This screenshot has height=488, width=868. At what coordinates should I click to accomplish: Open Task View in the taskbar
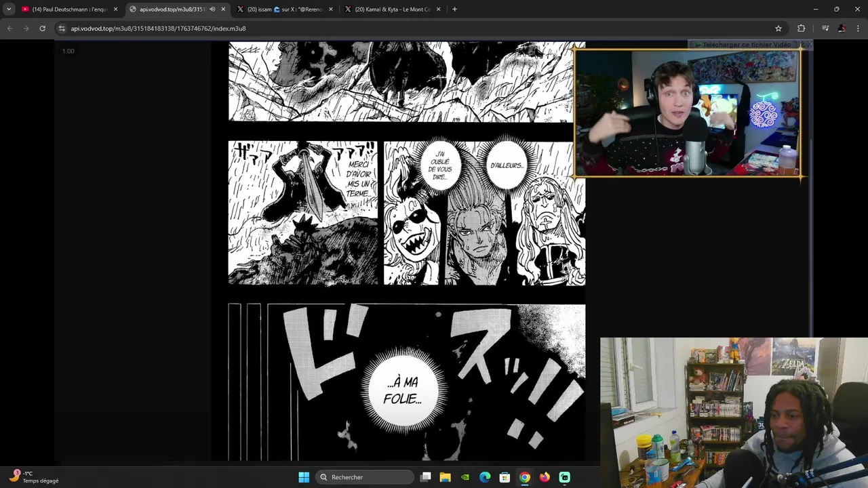(x=425, y=477)
